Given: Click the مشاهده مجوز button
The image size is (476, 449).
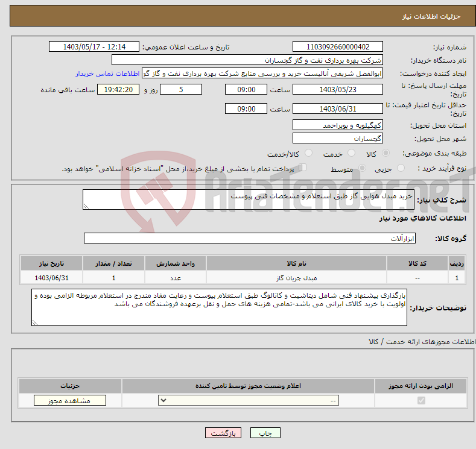Looking at the screenshot, I should [x=70, y=401].
